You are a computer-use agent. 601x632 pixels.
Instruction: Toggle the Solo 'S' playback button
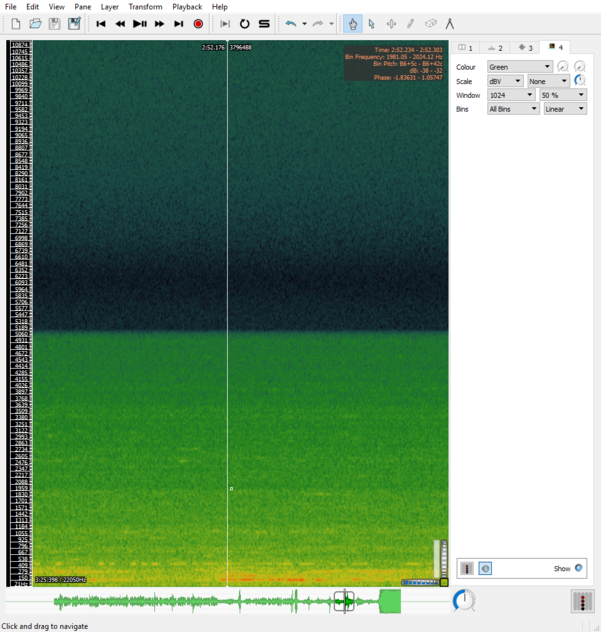tap(264, 23)
